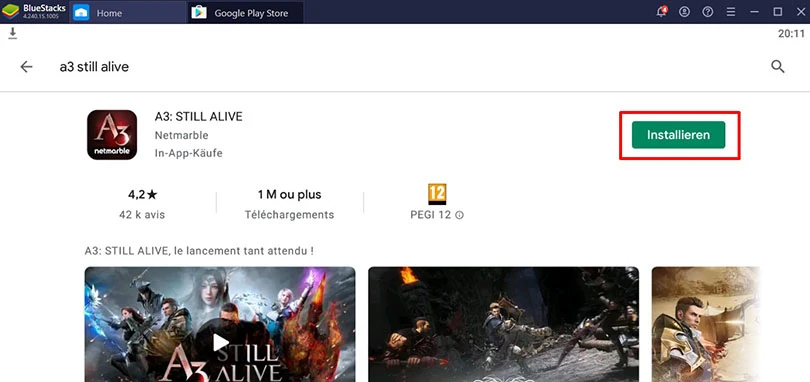Open the second gameplay screenshot of a dark battle
Screen dimensions: 810x382
(504, 324)
